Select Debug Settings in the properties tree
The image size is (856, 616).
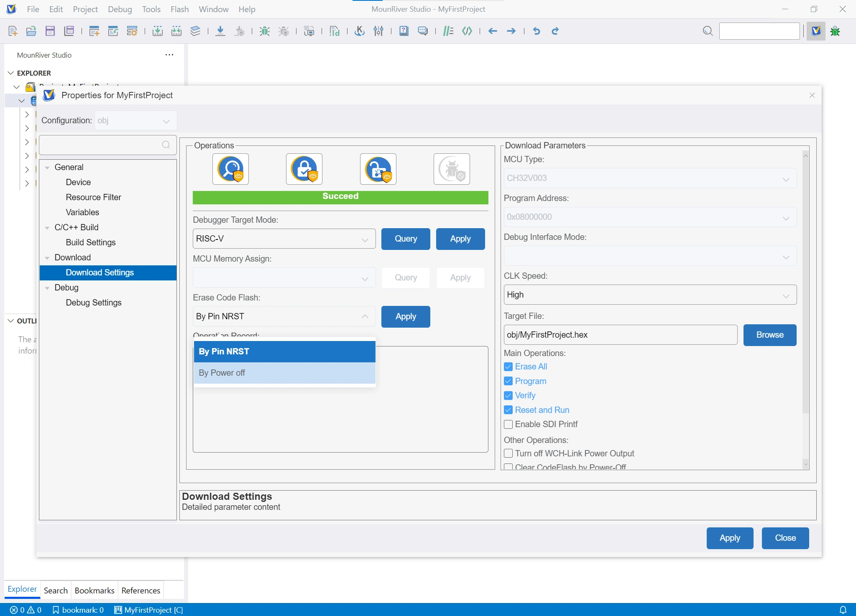[94, 303]
